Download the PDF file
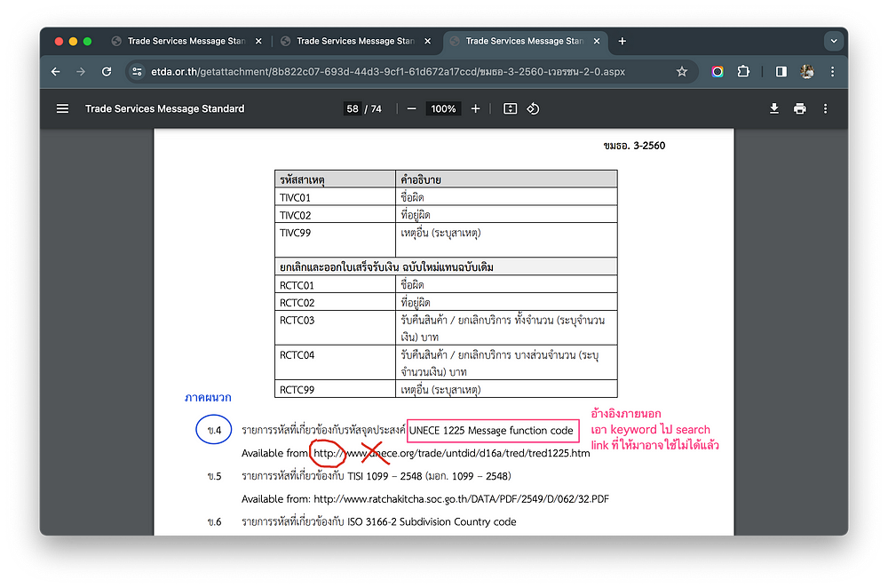888x588 pixels. coord(774,108)
